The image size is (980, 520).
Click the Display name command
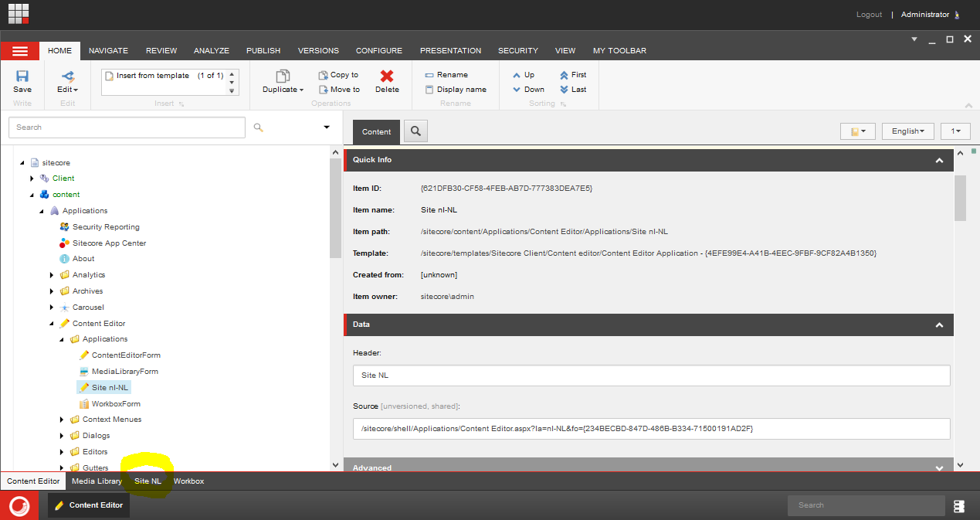(x=456, y=90)
